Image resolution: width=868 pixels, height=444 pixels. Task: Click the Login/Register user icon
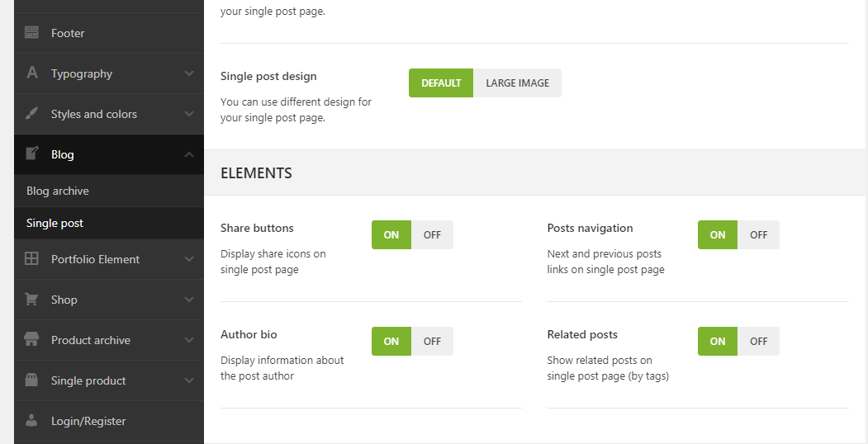tap(32, 421)
